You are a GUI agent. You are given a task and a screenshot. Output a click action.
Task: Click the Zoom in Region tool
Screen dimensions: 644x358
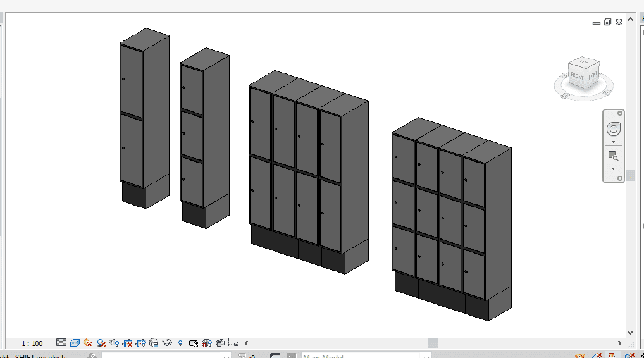point(613,156)
